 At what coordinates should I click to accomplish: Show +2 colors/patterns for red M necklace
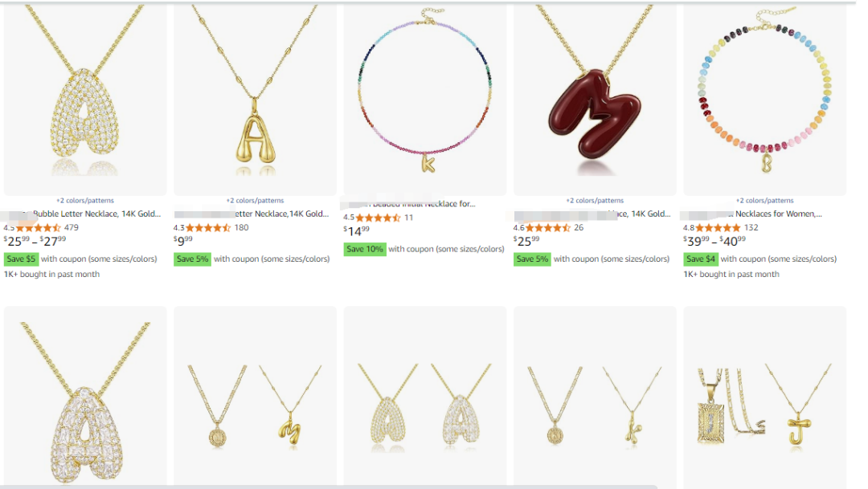[595, 200]
